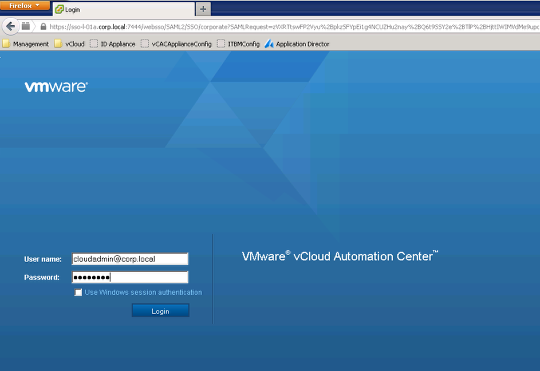
Task: Open the vCloud bookmarks folder
Action: [x=70, y=44]
